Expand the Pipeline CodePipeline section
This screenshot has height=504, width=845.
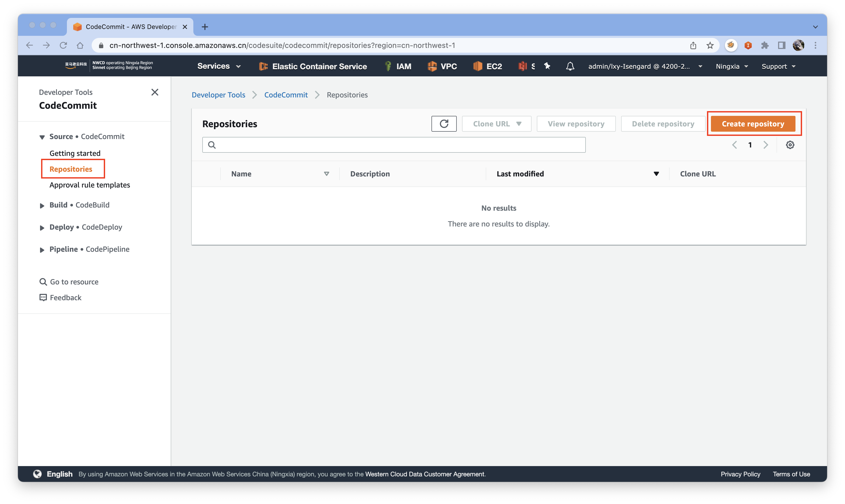[x=42, y=250]
